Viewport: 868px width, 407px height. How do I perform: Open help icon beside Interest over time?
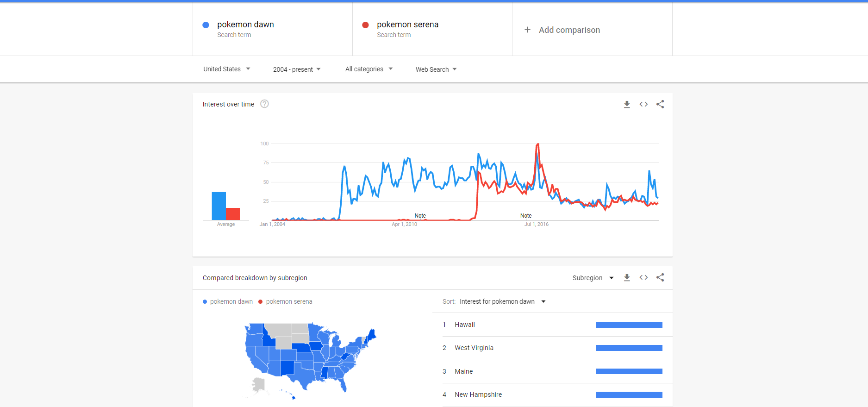click(264, 104)
